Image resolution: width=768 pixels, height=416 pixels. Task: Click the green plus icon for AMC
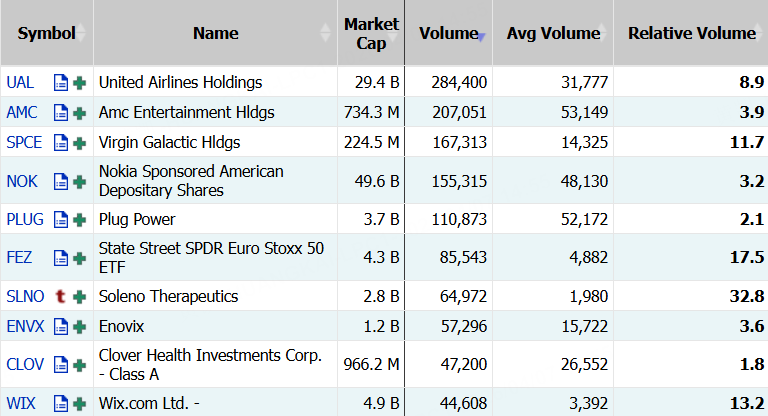pyautogui.click(x=79, y=112)
